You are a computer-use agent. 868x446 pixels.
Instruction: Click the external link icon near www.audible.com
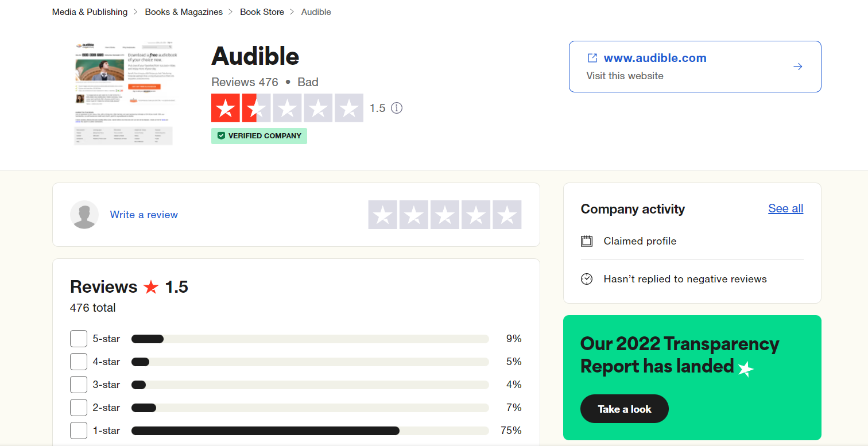592,58
